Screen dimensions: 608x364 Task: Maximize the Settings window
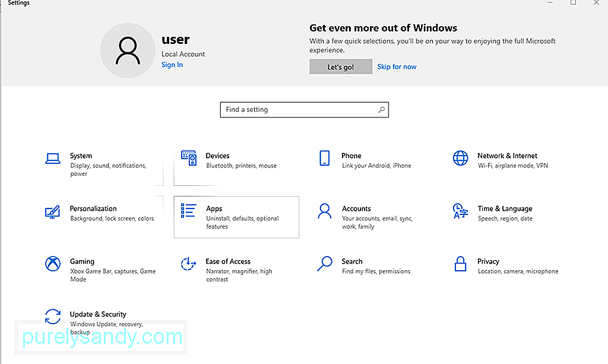click(573, 3)
